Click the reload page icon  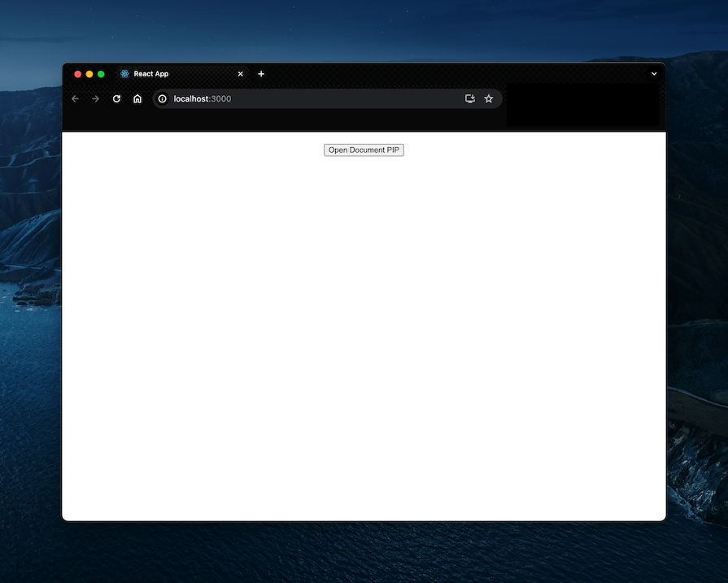tap(116, 98)
